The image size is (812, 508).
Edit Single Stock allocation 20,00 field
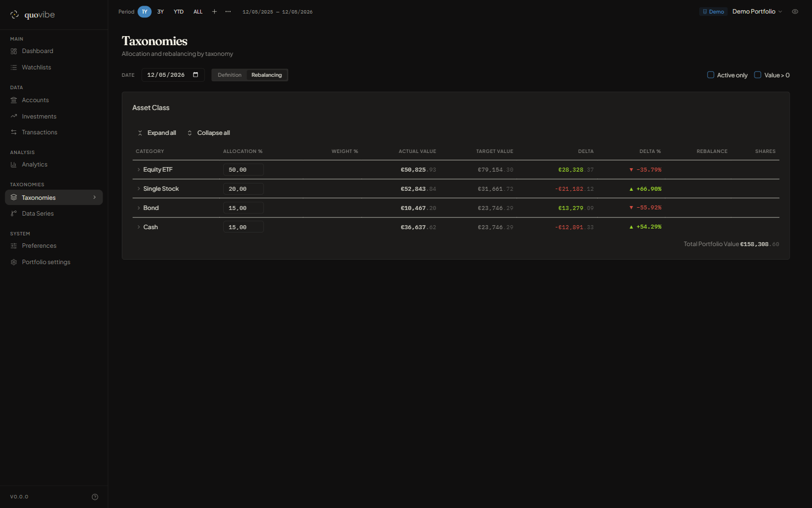pyautogui.click(x=244, y=189)
